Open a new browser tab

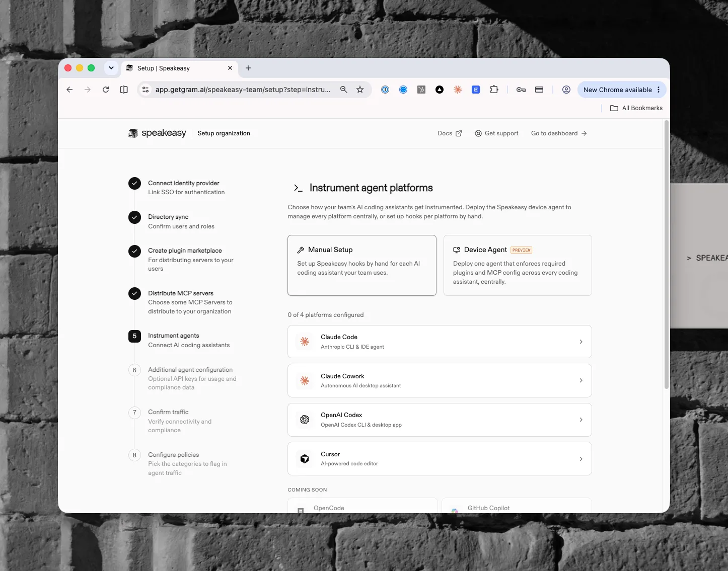pyautogui.click(x=248, y=68)
